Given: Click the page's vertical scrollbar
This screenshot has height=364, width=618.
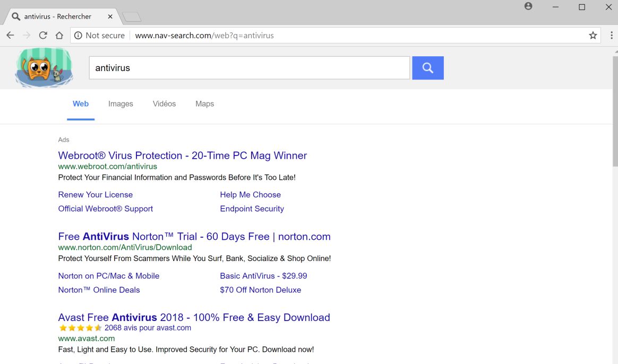Looking at the screenshot, I should (x=615, y=106).
